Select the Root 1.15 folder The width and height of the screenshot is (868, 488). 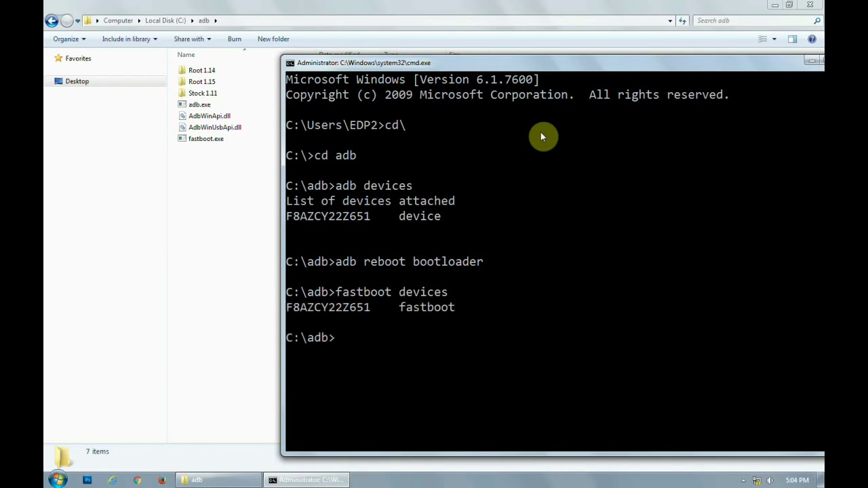tap(201, 82)
